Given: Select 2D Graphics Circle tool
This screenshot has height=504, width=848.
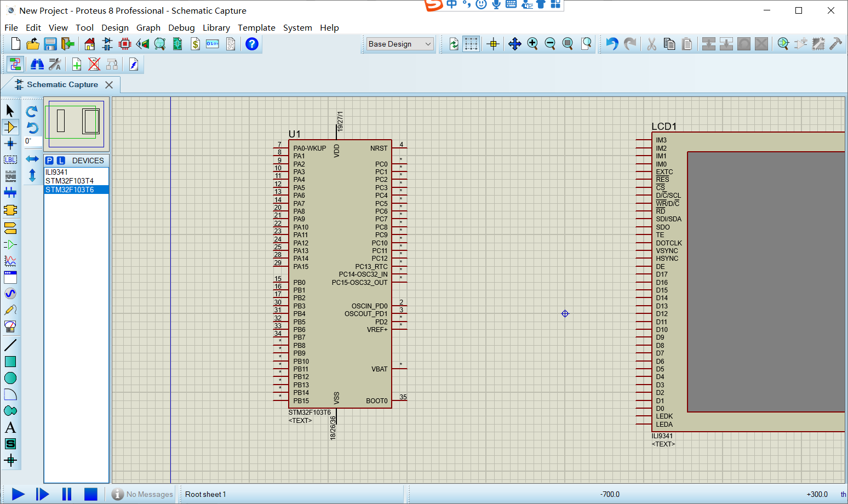Looking at the screenshot, I should [x=10, y=378].
